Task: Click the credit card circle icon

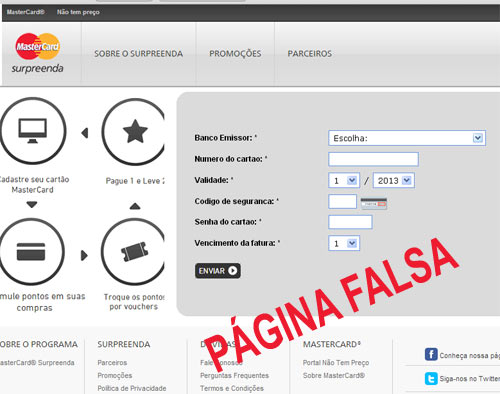Action: [31, 252]
